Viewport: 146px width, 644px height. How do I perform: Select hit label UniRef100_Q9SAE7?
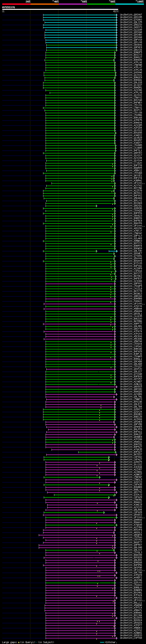[x=131, y=254]
